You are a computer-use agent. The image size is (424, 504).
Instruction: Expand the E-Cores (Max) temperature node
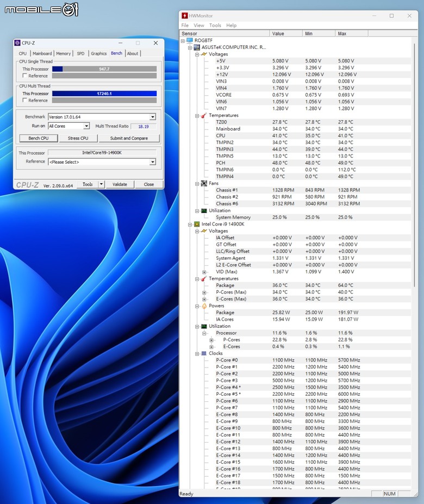click(x=204, y=299)
